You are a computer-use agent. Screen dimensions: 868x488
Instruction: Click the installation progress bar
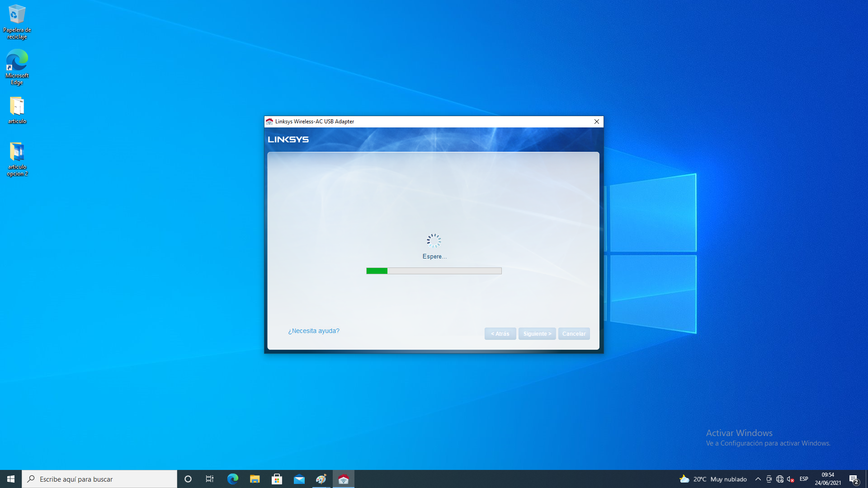tap(434, 271)
